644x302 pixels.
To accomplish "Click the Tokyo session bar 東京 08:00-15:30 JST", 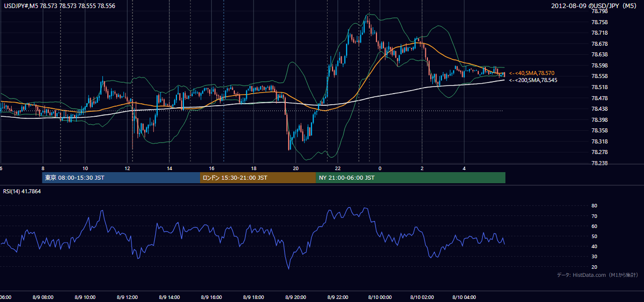I will 121,178.
